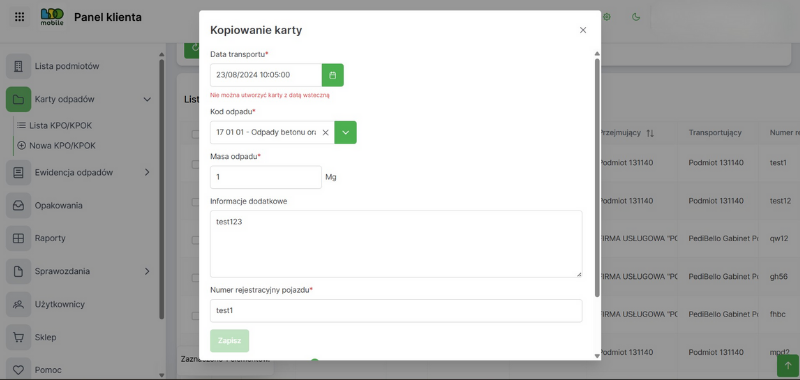Screen dimensions: 800x380
Task: Click the date validation error message
Action: (269, 95)
